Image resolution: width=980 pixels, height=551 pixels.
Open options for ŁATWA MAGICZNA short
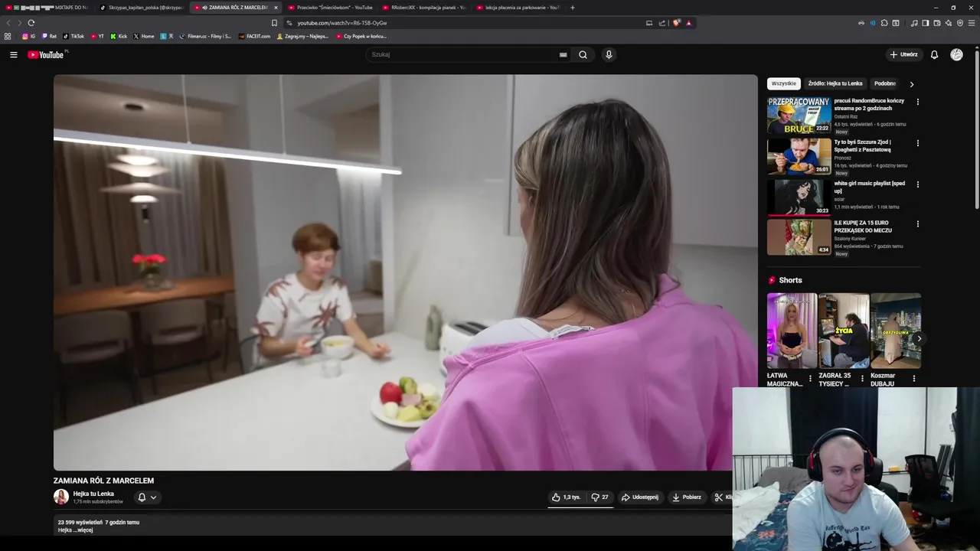click(x=810, y=378)
